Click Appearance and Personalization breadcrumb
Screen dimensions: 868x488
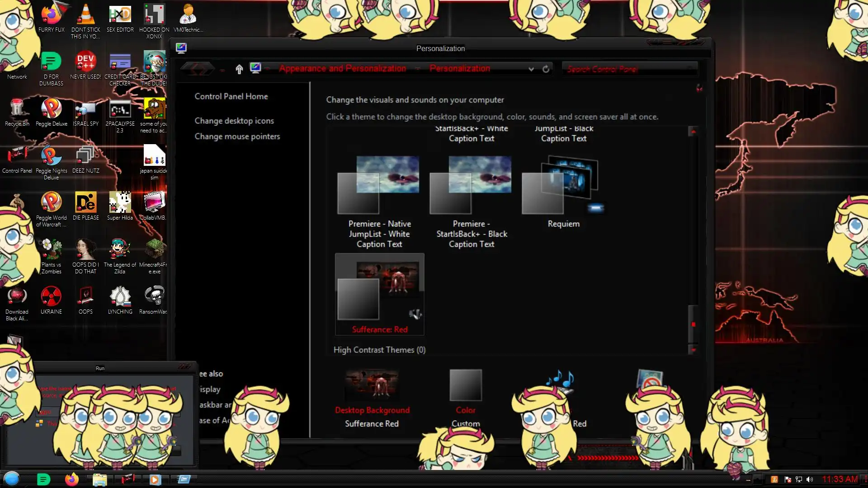click(x=342, y=68)
